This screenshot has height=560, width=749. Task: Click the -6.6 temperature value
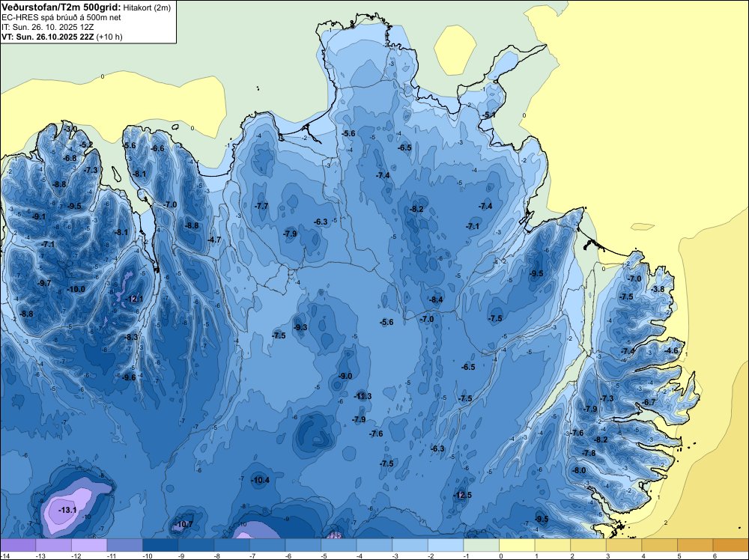coord(157,148)
